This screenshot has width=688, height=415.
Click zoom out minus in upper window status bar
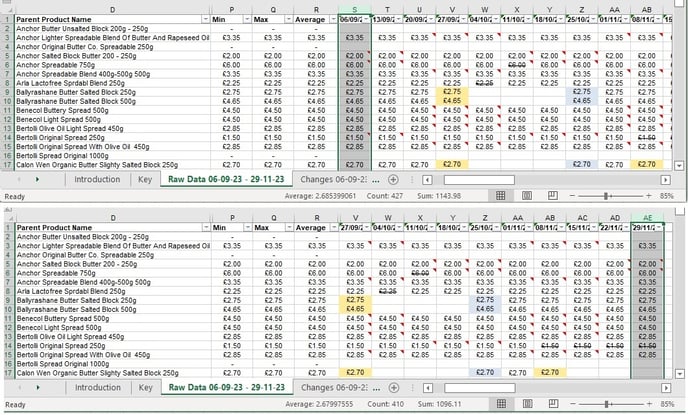point(572,196)
